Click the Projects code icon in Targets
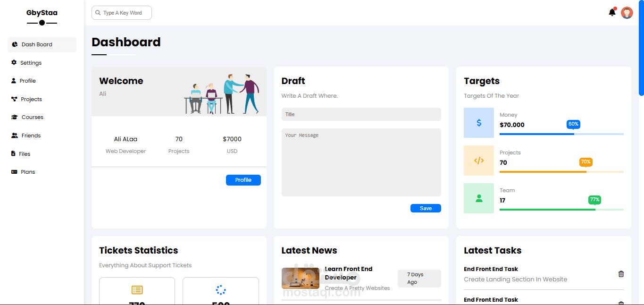This screenshot has width=644, height=305. pyautogui.click(x=478, y=161)
